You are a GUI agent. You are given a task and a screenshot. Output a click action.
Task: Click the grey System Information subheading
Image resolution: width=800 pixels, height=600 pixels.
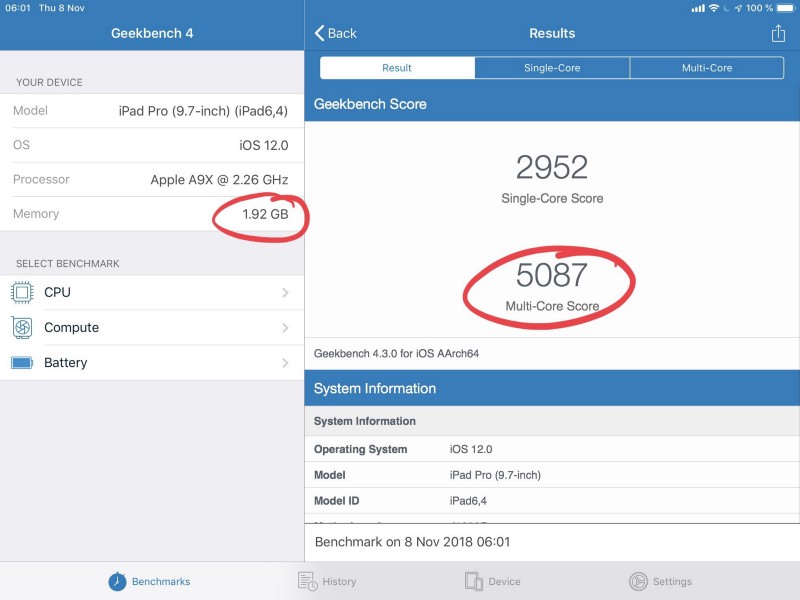tap(552, 421)
